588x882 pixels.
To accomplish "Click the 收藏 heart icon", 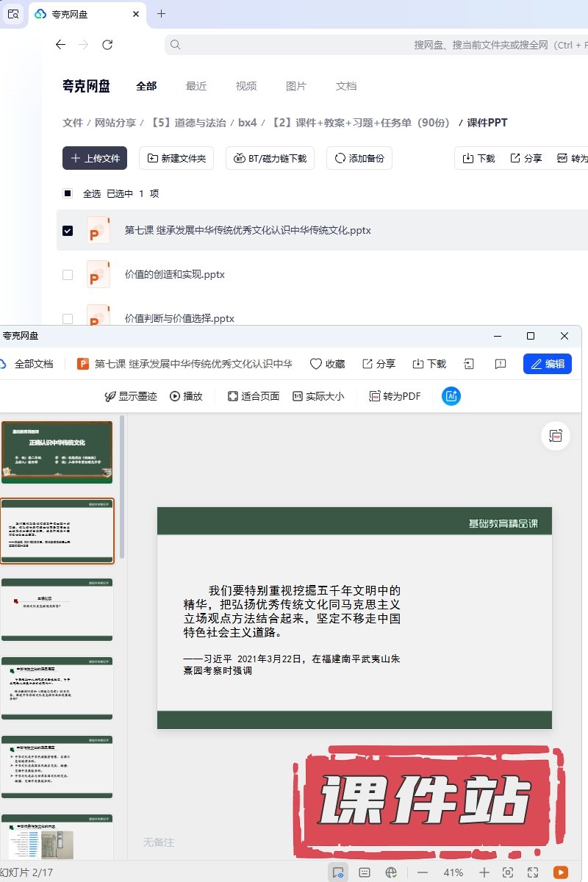I will (316, 364).
